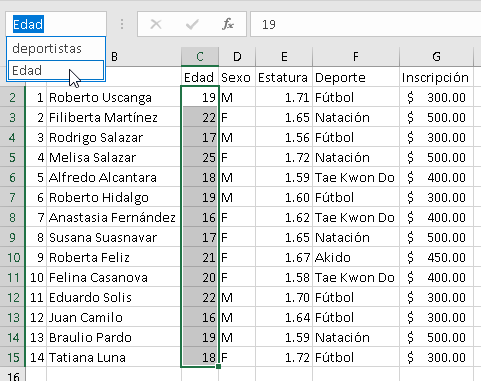Click cell with 'Juan Camilo'
Viewport: 481px width, 381px height.
tap(114, 317)
